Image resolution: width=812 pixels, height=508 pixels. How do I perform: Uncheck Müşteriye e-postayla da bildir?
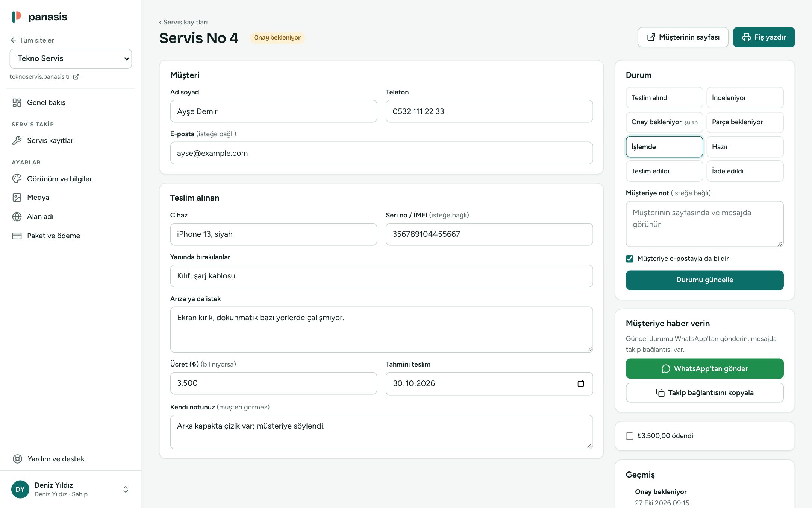(630, 259)
